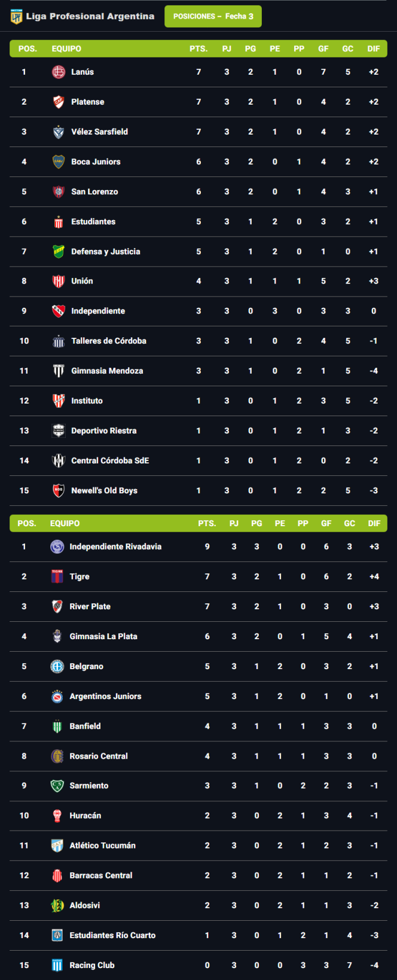397x980 pixels.
Task: Click the Newell's Old Boys crest
Action: [x=59, y=490]
